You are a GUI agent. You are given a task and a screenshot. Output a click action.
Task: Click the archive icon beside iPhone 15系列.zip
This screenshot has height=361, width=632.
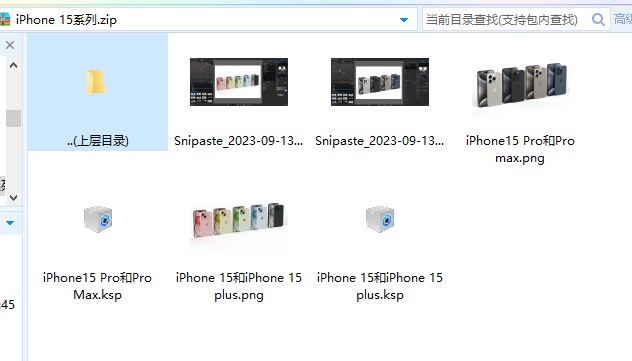(x=4, y=19)
